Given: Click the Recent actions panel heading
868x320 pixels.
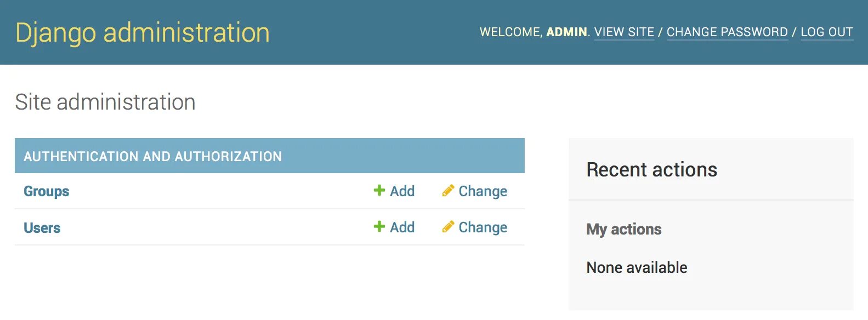Looking at the screenshot, I should pos(651,170).
